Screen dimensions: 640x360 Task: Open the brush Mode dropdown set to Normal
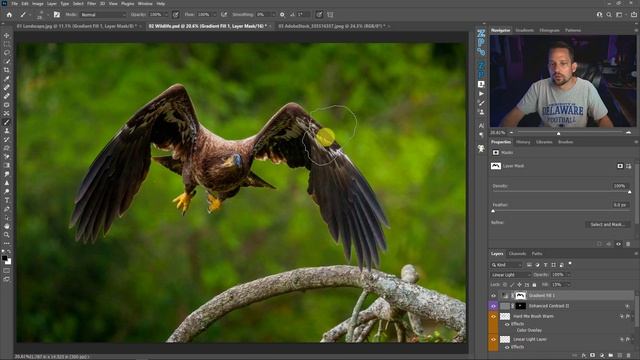tap(102, 15)
